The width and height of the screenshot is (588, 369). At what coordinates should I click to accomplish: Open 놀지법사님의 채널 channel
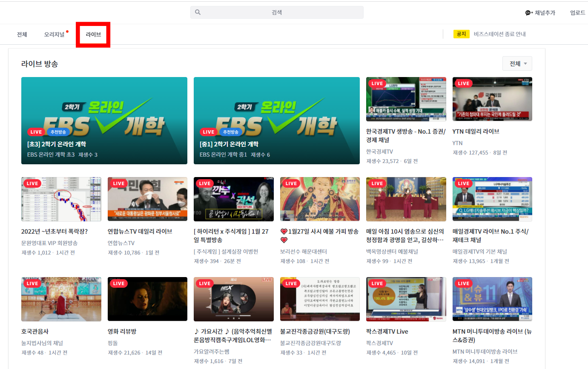42,343
